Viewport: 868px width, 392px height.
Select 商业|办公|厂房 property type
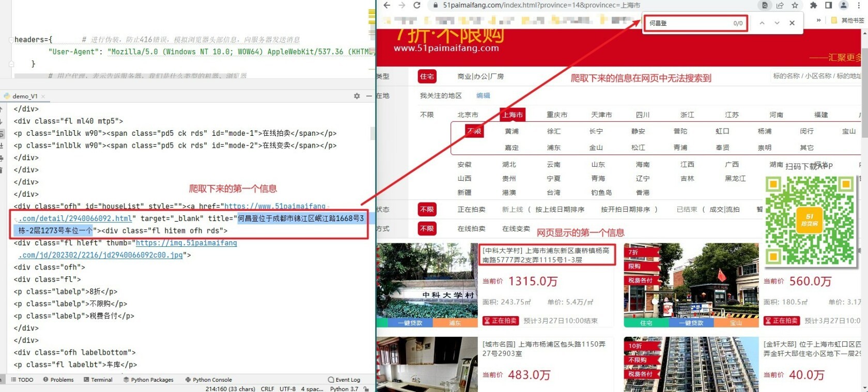[481, 76]
